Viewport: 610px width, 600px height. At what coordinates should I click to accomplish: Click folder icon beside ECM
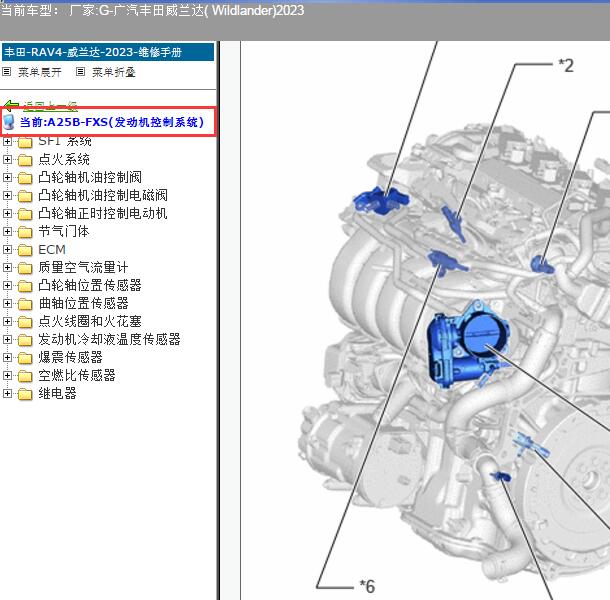click(25, 250)
